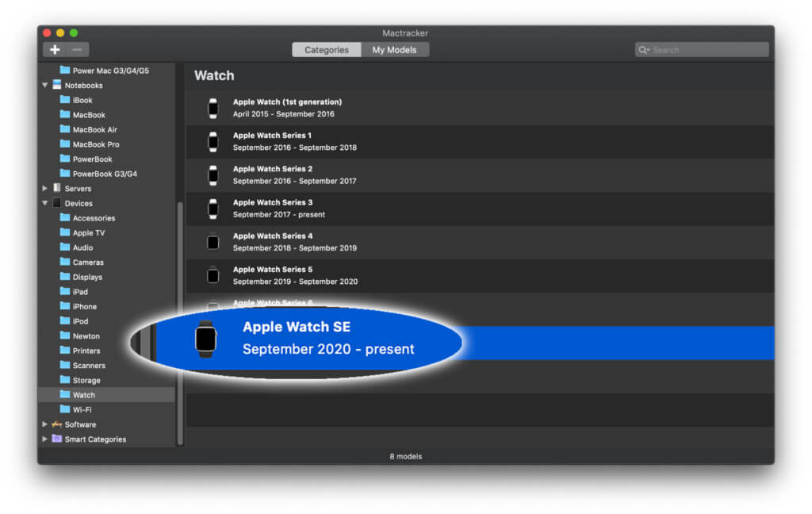Expand the Servers category
Screen dimensions: 812x514
click(x=45, y=188)
